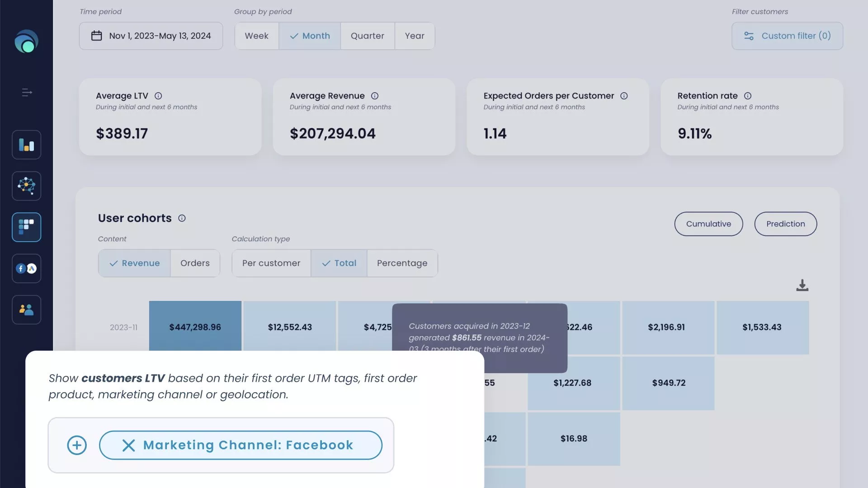The width and height of the screenshot is (868, 488).
Task: Remove the Marketing Channel Facebook filter
Action: 128,446
